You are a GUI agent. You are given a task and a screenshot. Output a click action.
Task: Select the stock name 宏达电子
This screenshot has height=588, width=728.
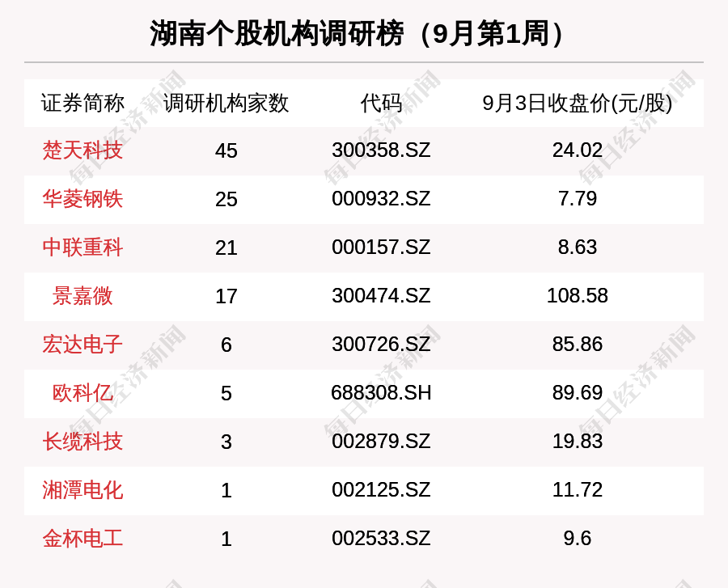tap(83, 345)
